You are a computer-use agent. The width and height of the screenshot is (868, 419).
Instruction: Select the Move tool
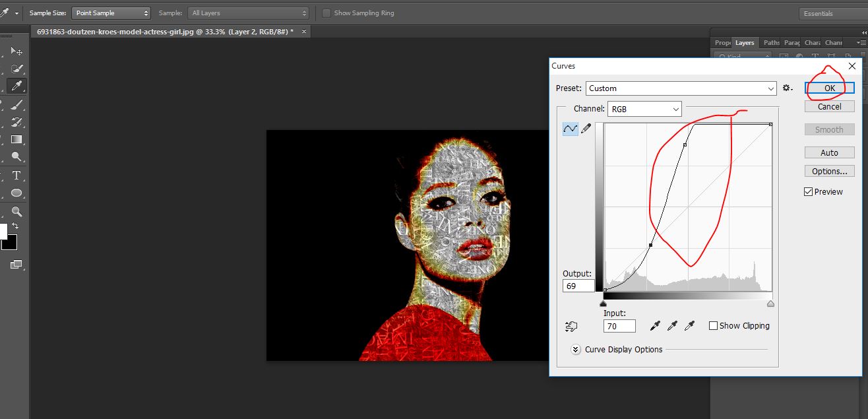tap(16, 50)
